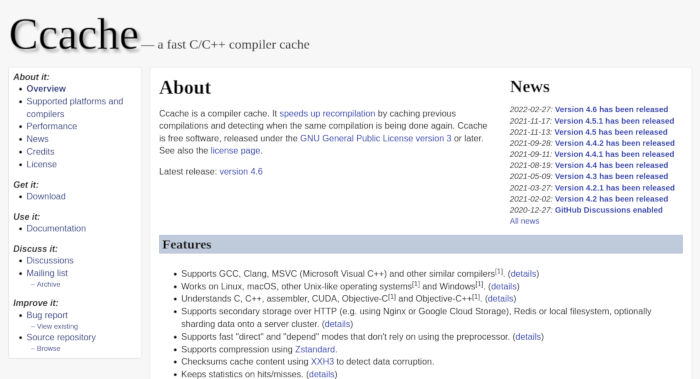Open the mailing list Archive link
Viewport: 700px width, 379px height.
[48, 284]
